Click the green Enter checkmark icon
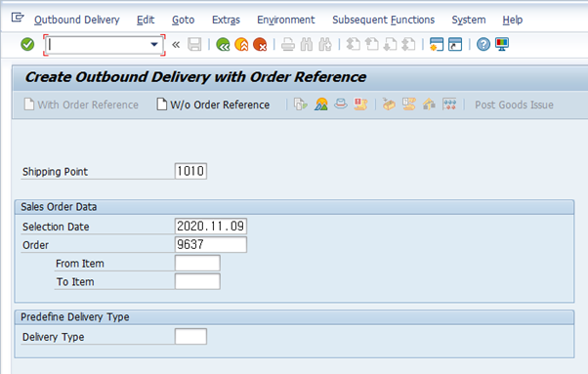The height and width of the screenshot is (374, 588). click(27, 45)
